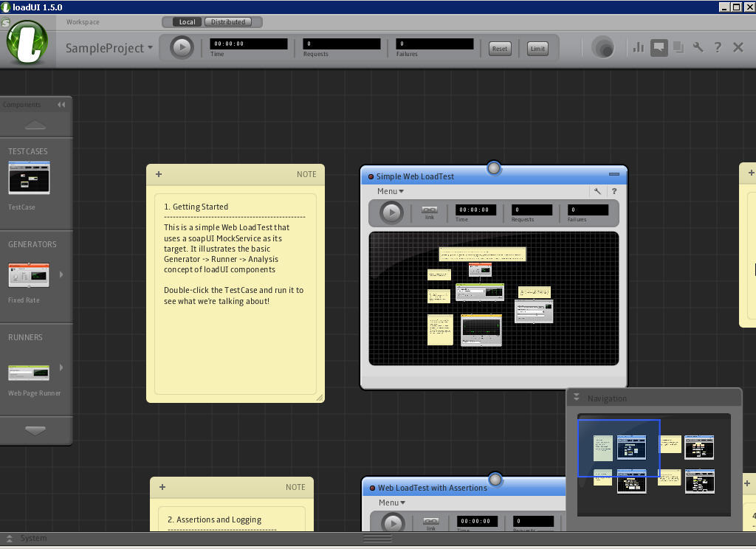This screenshot has height=549, width=756.
Task: Expand the System panel at bottom
Action: pos(9,539)
